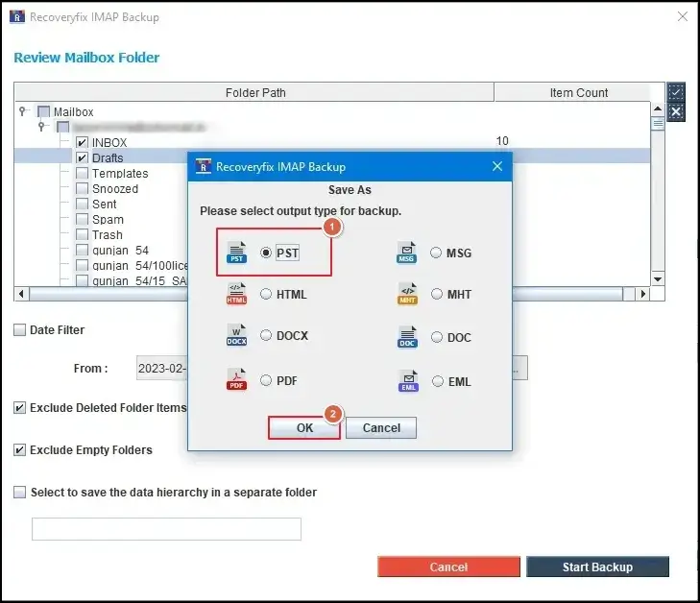Click Cancel in the Save As dialog

[381, 427]
